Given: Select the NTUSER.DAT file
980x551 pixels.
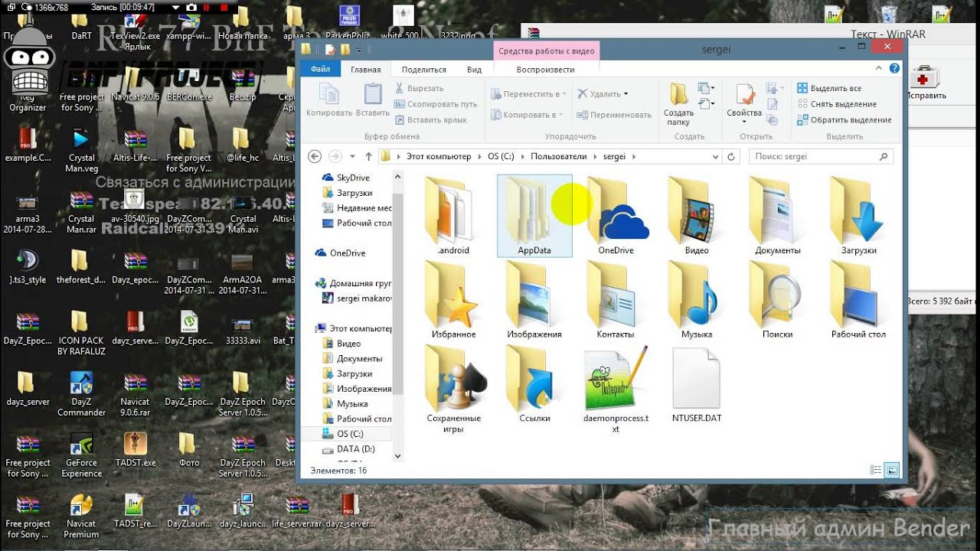Looking at the screenshot, I should point(697,384).
